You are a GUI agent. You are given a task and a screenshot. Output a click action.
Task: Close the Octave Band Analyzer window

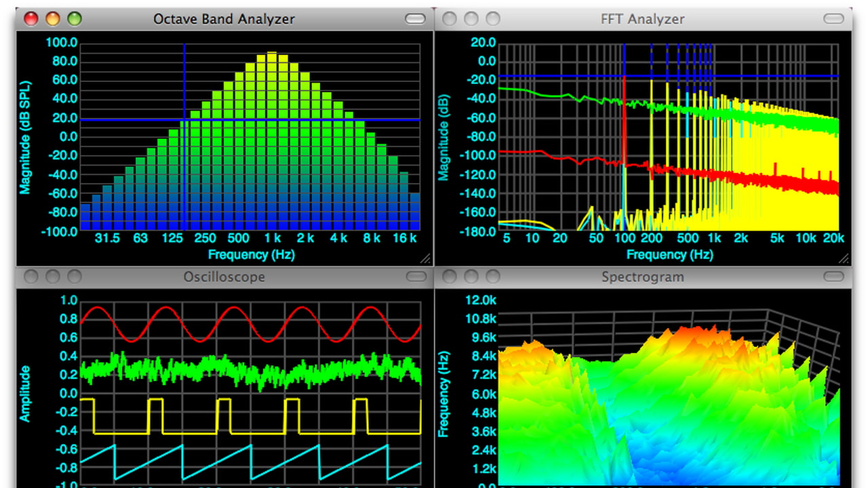[31, 19]
